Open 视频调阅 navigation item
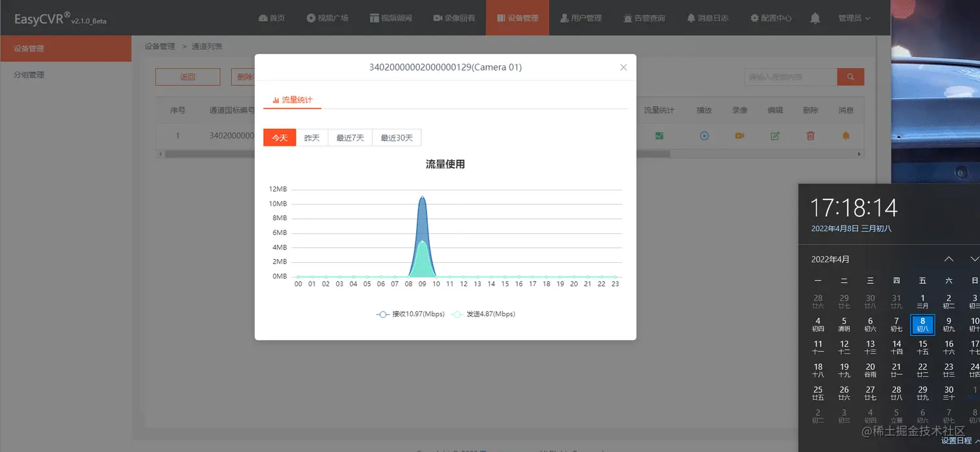The image size is (980, 452). pyautogui.click(x=391, y=18)
